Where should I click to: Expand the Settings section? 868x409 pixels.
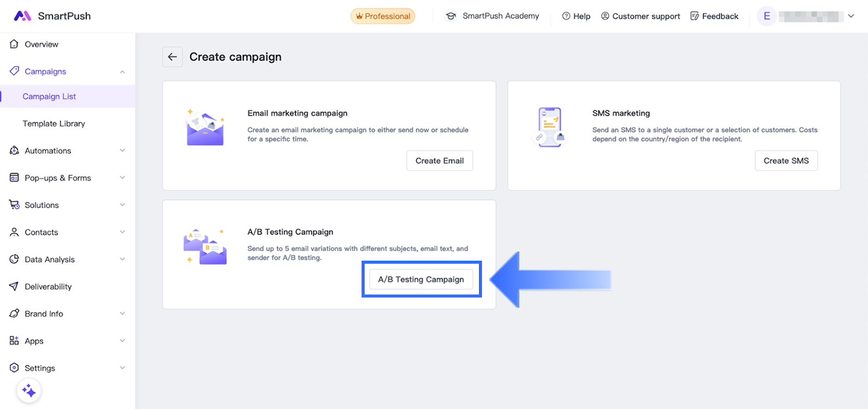point(123,368)
